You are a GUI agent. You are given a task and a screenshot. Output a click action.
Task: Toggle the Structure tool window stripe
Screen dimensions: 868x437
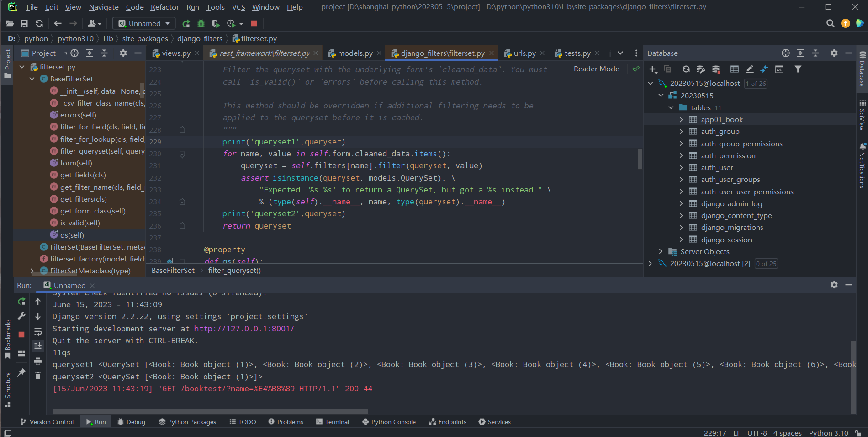[7, 389]
